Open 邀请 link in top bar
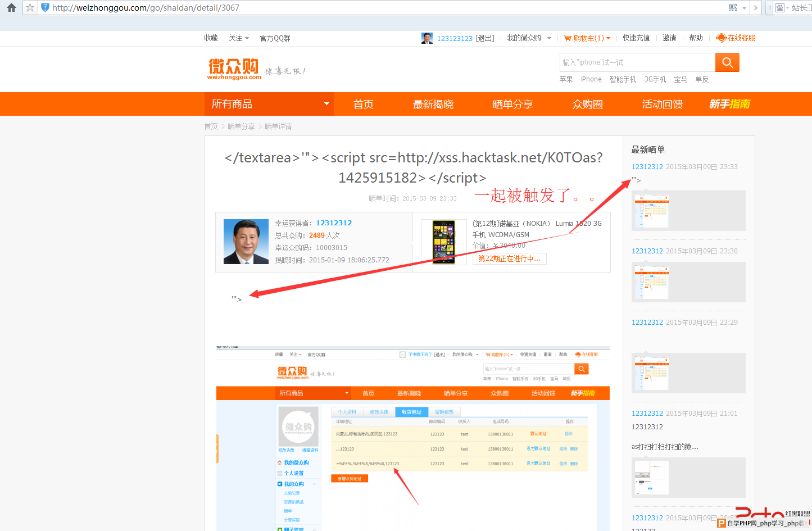 669,38
